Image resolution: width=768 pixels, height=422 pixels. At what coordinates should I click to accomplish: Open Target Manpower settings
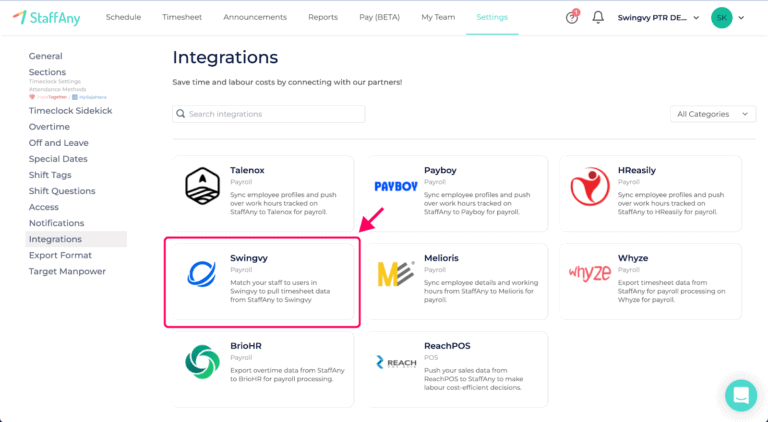67,271
